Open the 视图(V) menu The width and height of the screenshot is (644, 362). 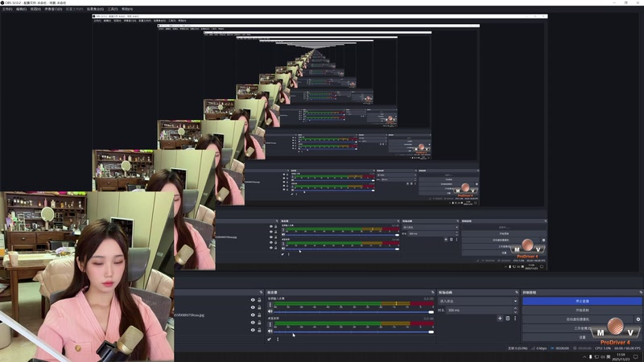coord(35,9)
